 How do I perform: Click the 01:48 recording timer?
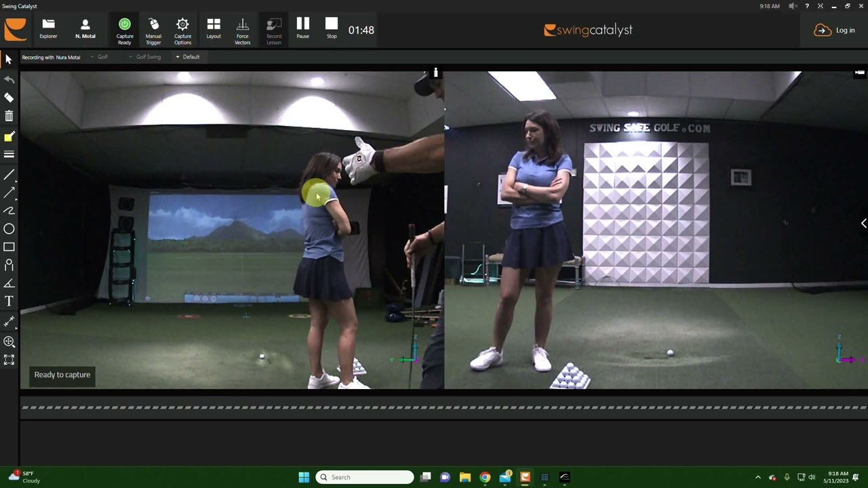pyautogui.click(x=361, y=30)
